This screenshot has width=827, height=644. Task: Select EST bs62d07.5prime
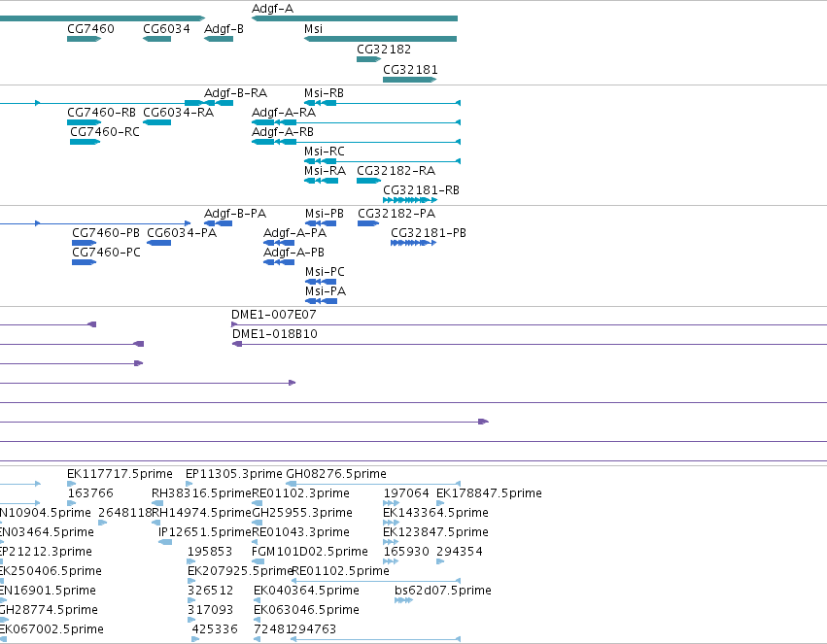point(403,601)
